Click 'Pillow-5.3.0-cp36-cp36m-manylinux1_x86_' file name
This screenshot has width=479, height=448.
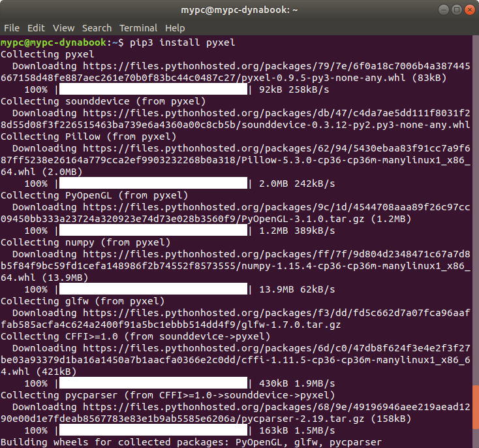point(356,160)
